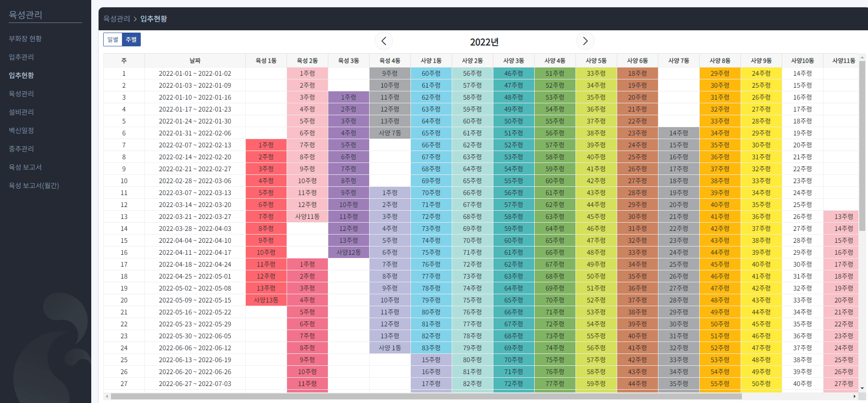Click the vertical scrollbar down arrow
The width and height of the screenshot is (868, 403).
pos(862,388)
